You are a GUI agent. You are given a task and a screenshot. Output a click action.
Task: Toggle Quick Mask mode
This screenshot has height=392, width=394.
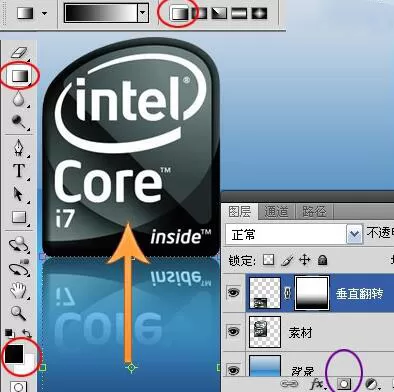click(19, 387)
